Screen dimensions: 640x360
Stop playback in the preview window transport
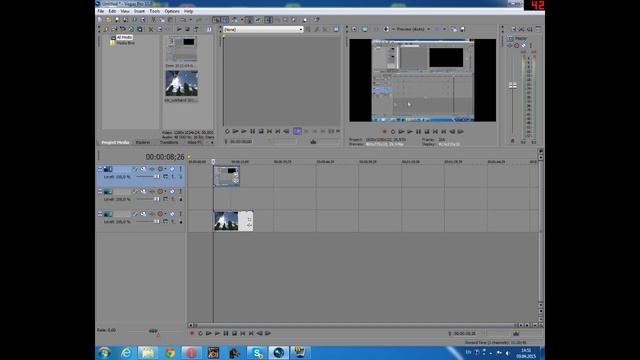[427, 132]
